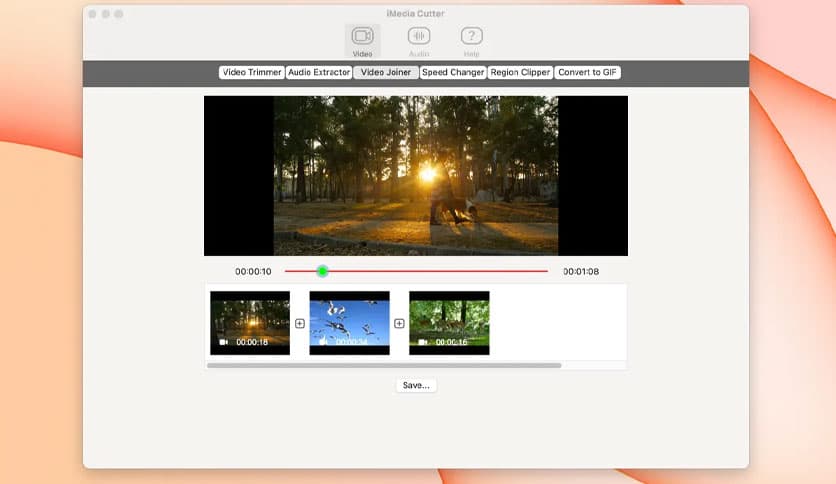Click the horizontal scrollbar under the clip list
The width and height of the screenshot is (836, 484).
[x=384, y=366]
